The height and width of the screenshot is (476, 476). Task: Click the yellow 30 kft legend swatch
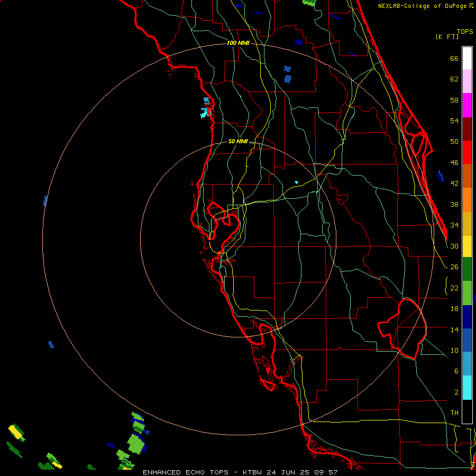pyautogui.click(x=467, y=246)
